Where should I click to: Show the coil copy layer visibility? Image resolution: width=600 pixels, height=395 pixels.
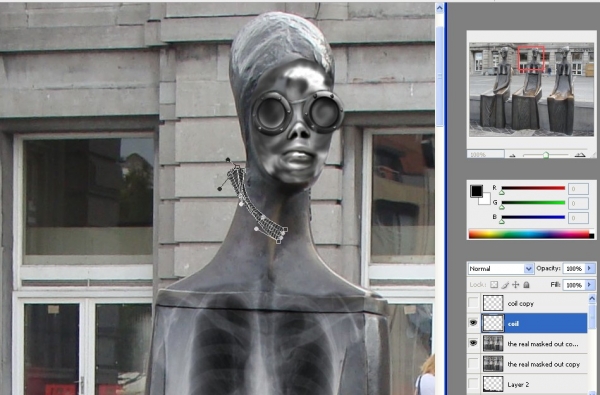tap(473, 303)
